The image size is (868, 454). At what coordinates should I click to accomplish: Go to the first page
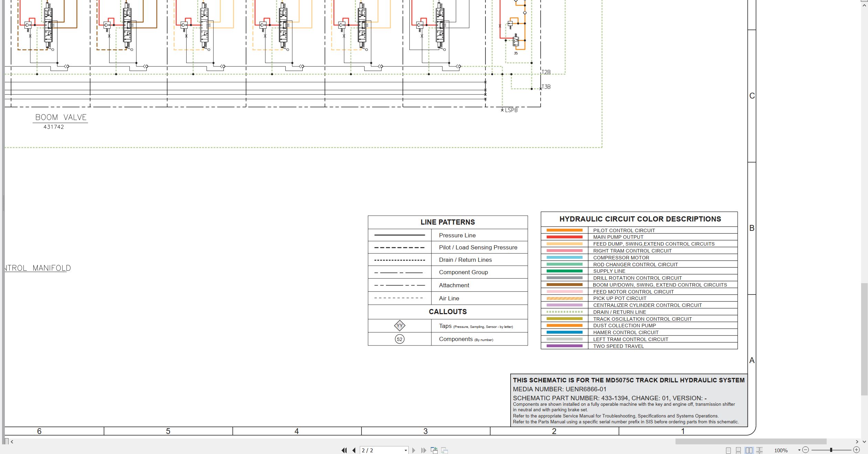[x=344, y=450]
